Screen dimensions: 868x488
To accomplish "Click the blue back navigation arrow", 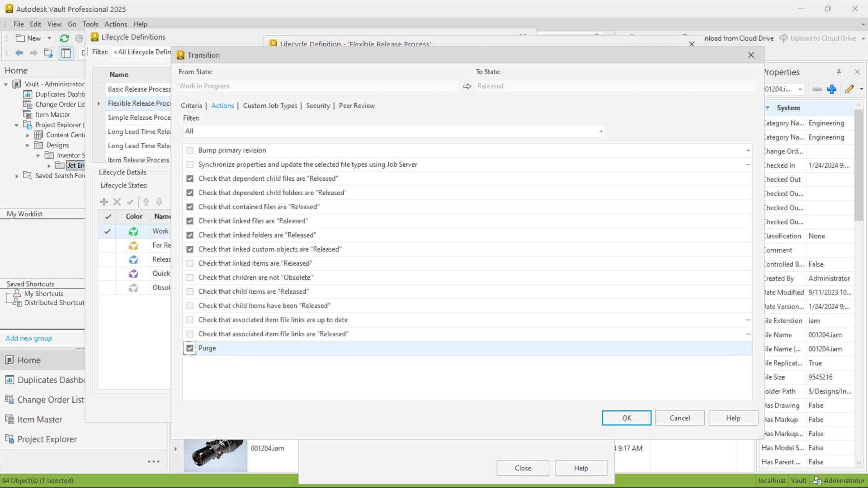I will (x=19, y=53).
